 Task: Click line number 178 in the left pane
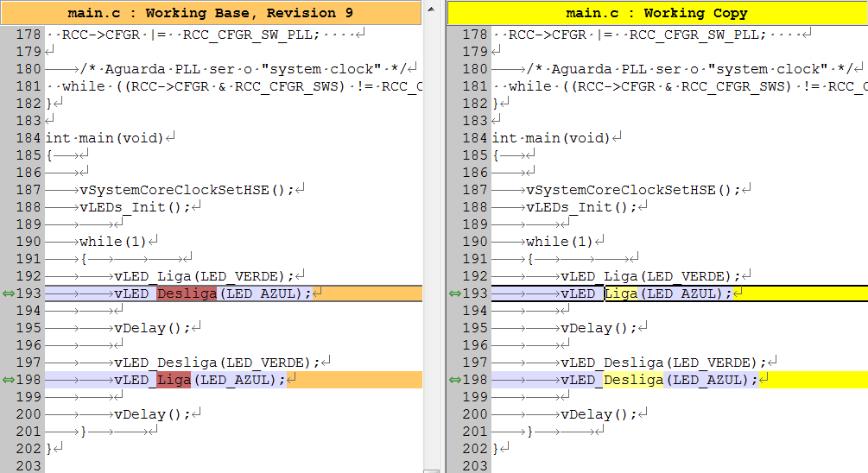29,35
